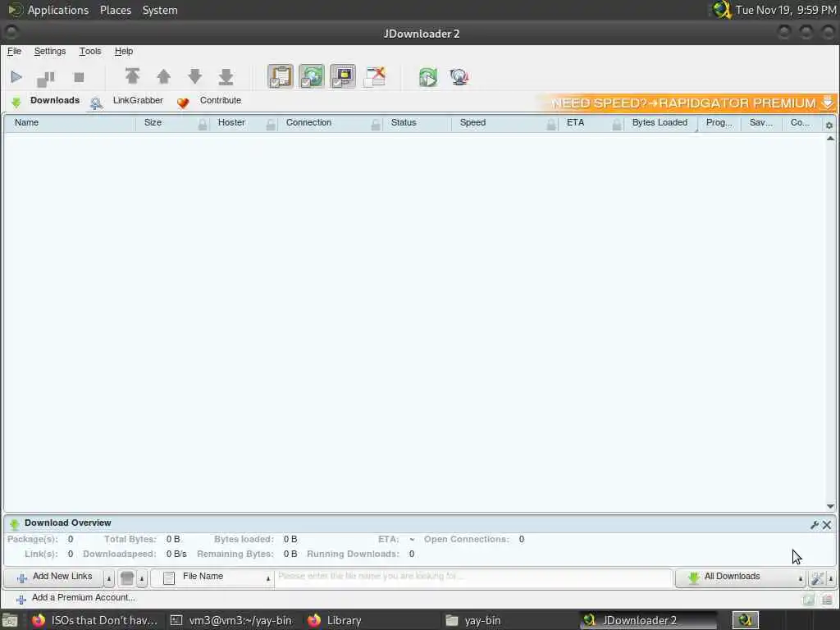Click the bottom bar tools settings icon
The height and width of the screenshot is (630, 840).
coord(817,578)
